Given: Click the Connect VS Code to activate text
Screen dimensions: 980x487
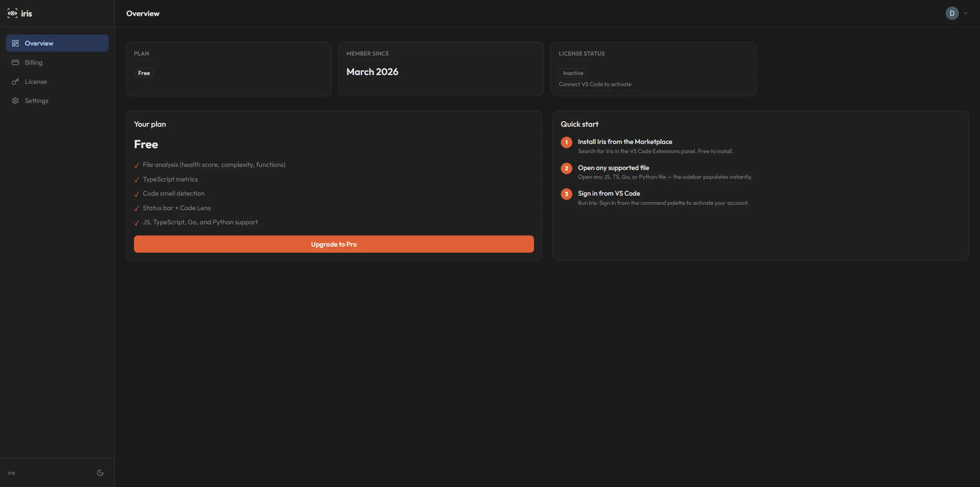Looking at the screenshot, I should [595, 84].
